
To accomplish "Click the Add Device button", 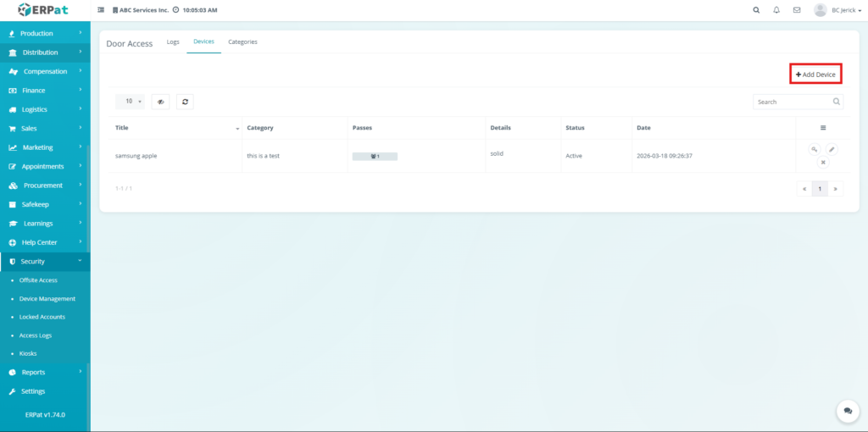I will click(x=815, y=75).
